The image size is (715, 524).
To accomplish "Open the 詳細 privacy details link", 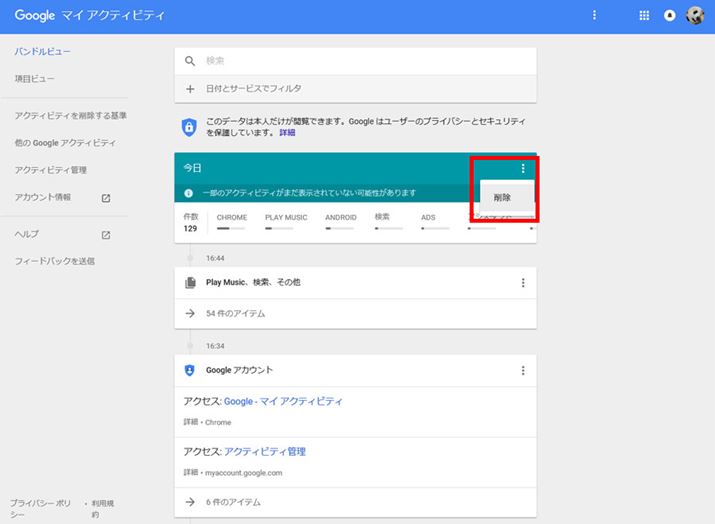I will point(287,132).
